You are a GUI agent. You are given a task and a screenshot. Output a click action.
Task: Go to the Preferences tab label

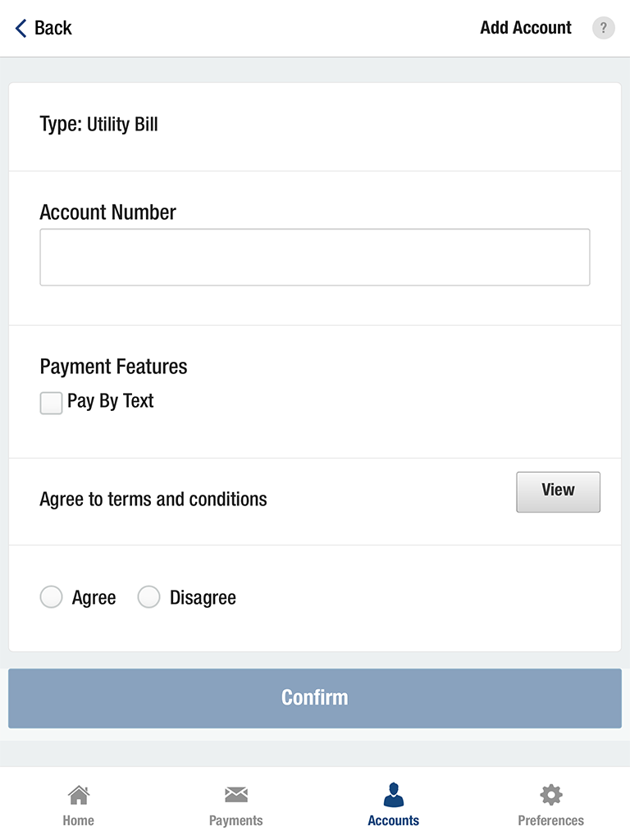[x=551, y=820]
